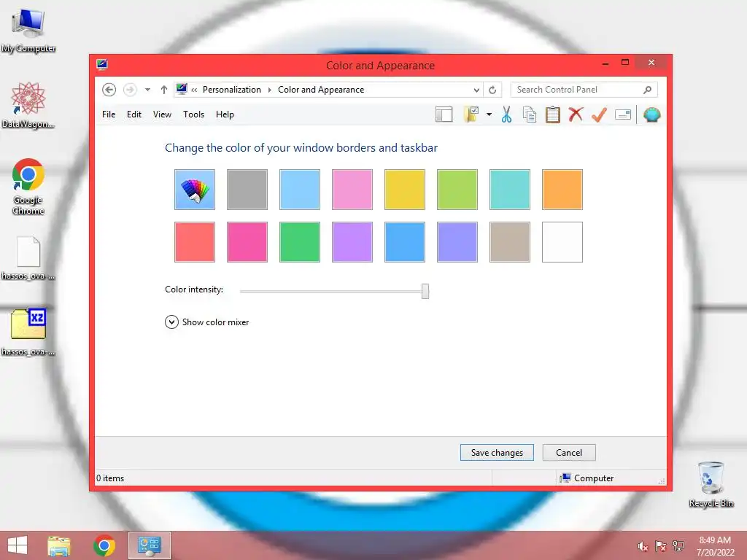Select the violet purple swatch
This screenshot has width=747, height=560.
click(352, 242)
